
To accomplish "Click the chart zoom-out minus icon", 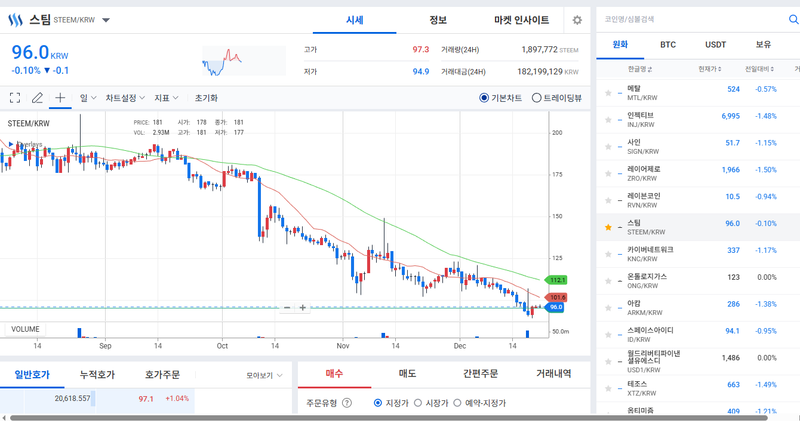I will point(287,308).
